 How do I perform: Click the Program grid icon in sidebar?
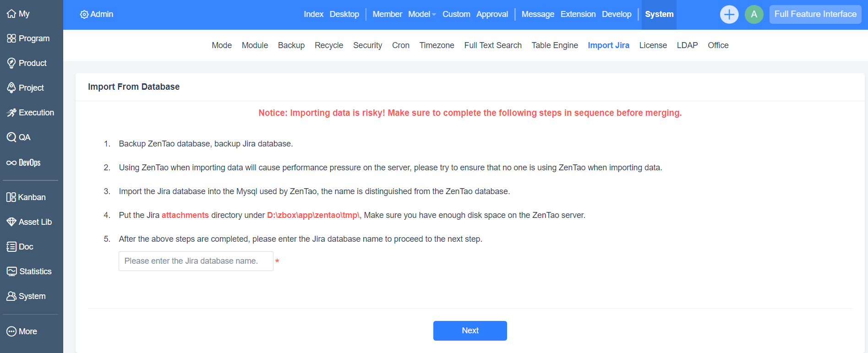click(11, 38)
